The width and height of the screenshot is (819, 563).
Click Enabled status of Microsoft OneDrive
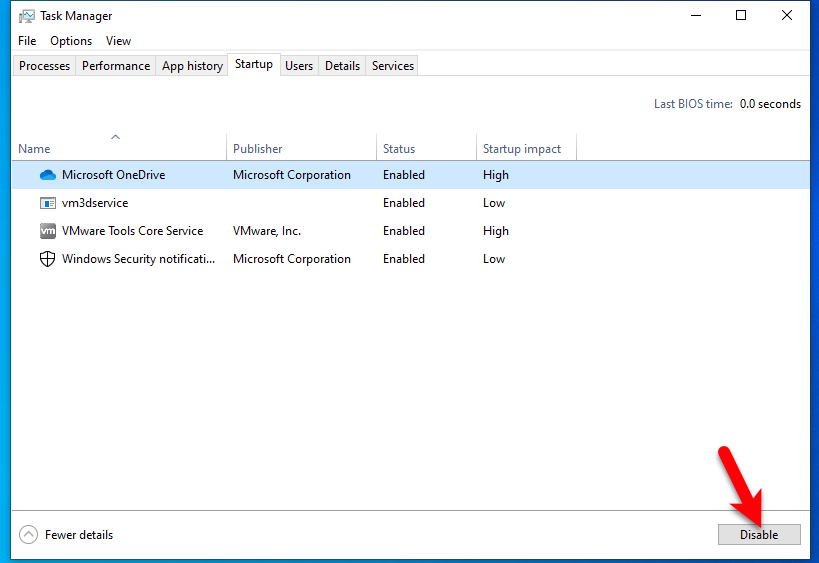click(x=404, y=175)
